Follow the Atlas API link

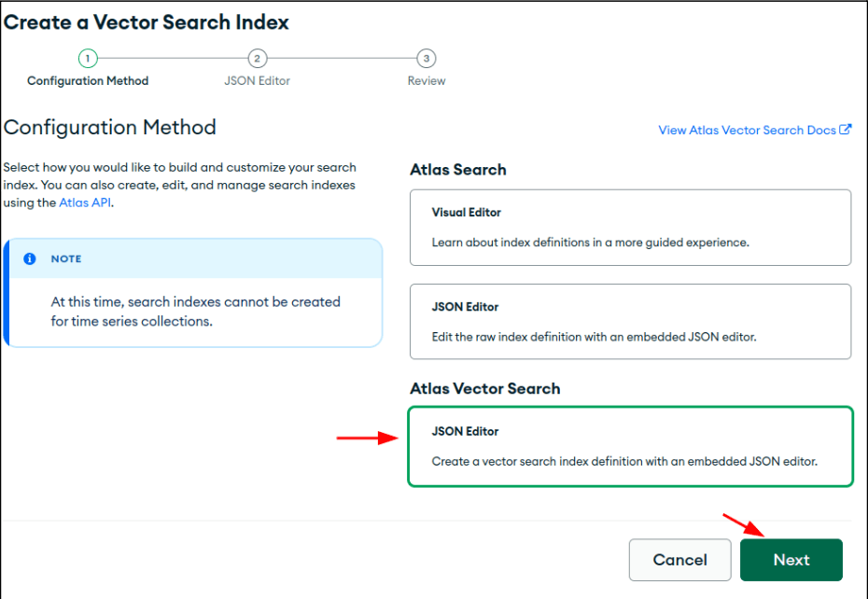tap(84, 202)
